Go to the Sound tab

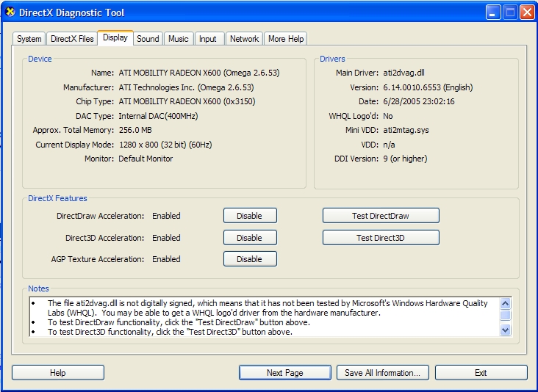click(x=148, y=39)
